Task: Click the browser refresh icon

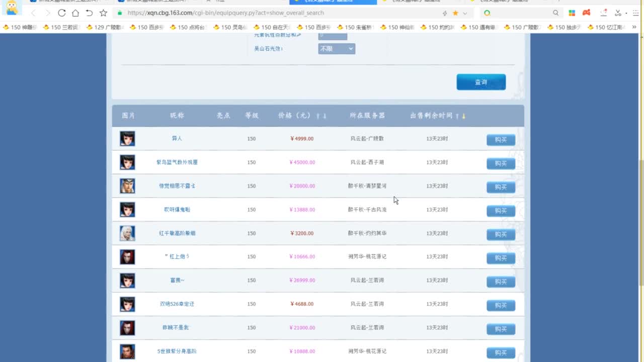Action: [x=61, y=13]
